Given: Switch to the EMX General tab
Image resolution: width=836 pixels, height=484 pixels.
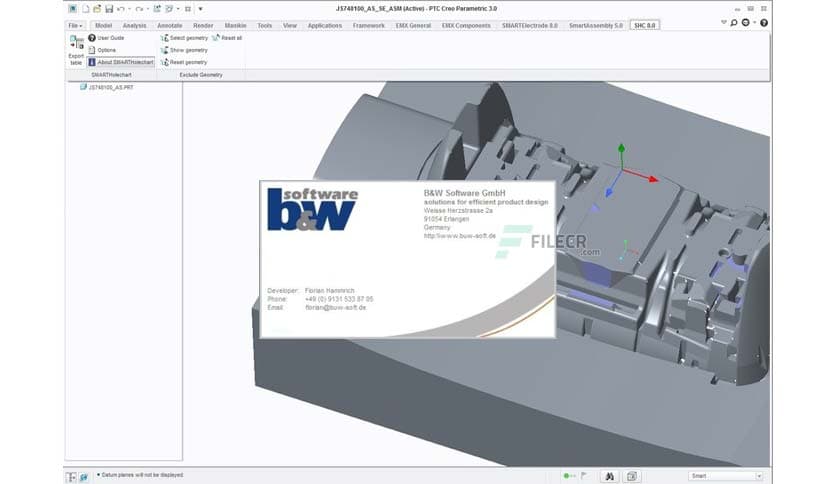Looking at the screenshot, I should [413, 26].
